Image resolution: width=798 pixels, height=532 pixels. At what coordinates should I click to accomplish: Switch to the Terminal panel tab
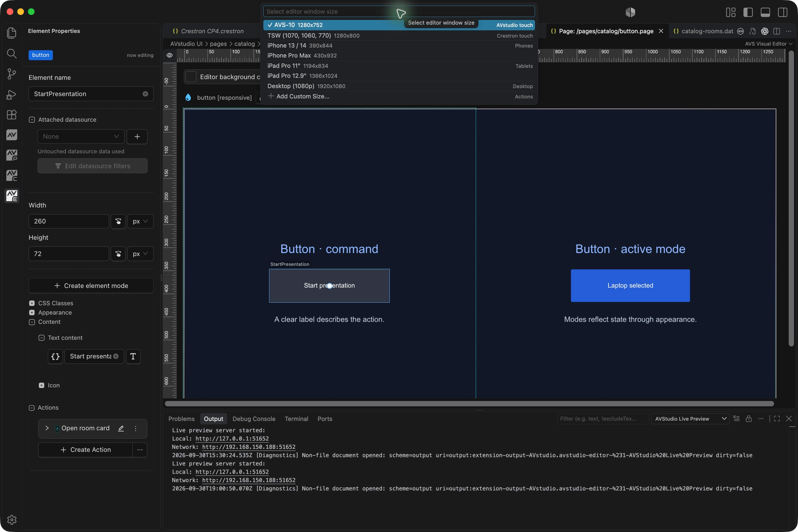[296, 418]
